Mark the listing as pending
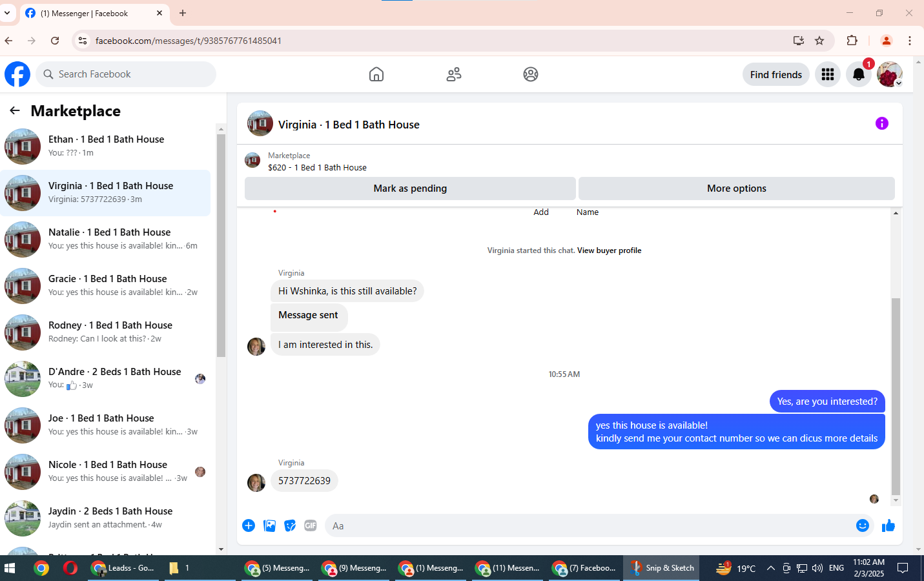The height and width of the screenshot is (581, 924). click(x=410, y=189)
